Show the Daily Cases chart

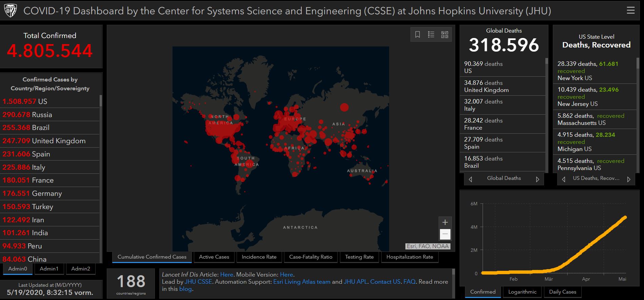[562, 292]
